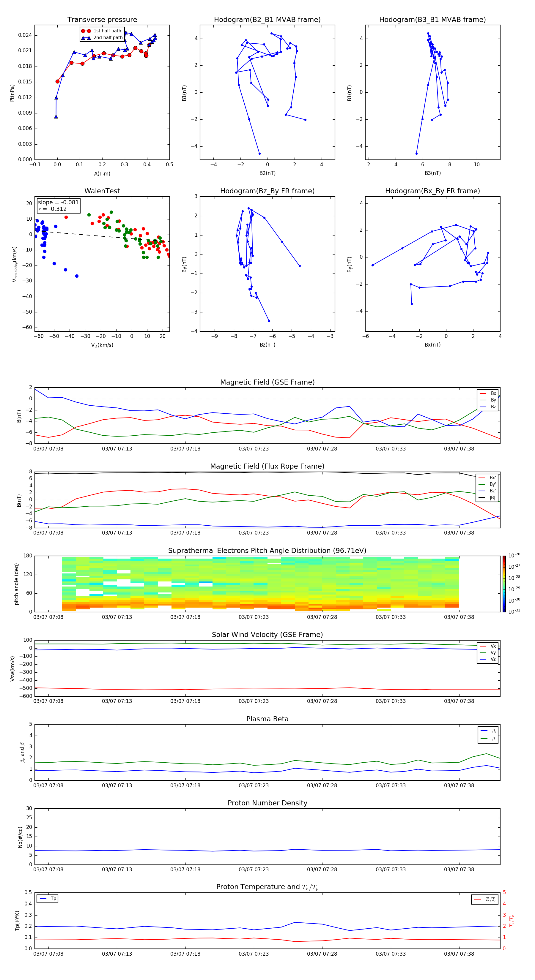Click the "Bz(nT)" x-axis label
Image resolution: width=535 pixels, height=980 pixels.
pos(267,345)
